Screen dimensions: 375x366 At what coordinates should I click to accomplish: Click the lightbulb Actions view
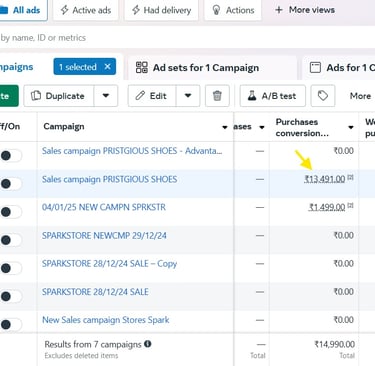[x=233, y=10]
